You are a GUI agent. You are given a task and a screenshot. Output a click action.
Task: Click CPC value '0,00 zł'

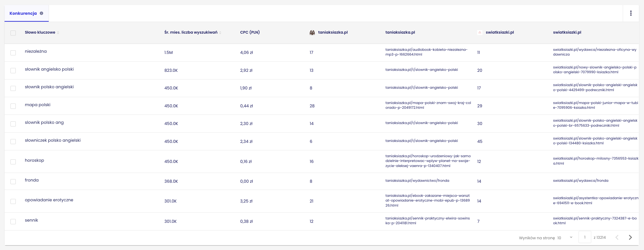pyautogui.click(x=247, y=181)
